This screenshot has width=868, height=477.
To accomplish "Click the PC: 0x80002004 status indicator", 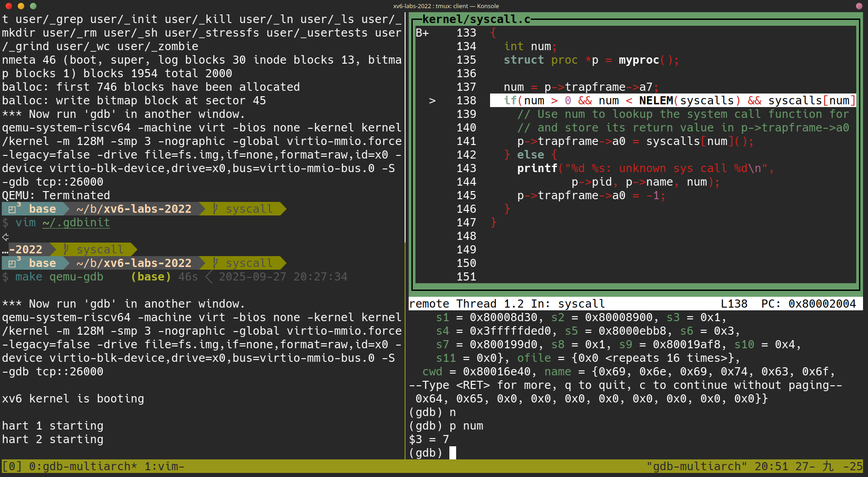I will pyautogui.click(x=808, y=304).
